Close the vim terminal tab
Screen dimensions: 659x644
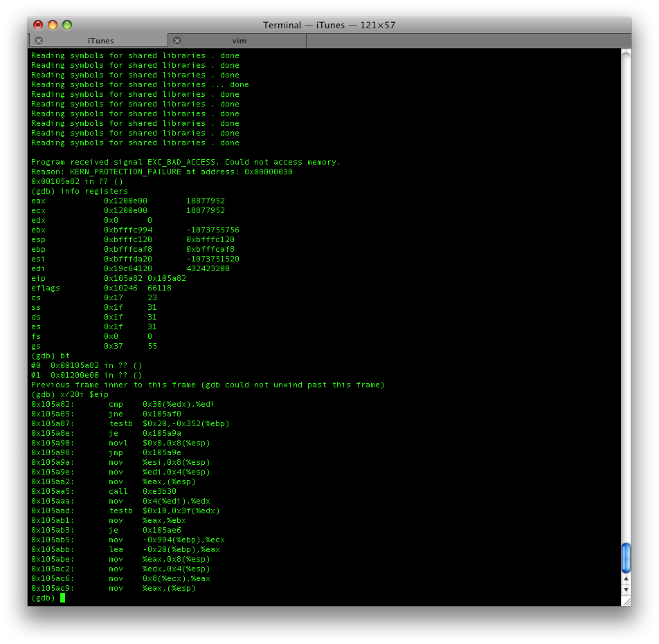point(177,41)
